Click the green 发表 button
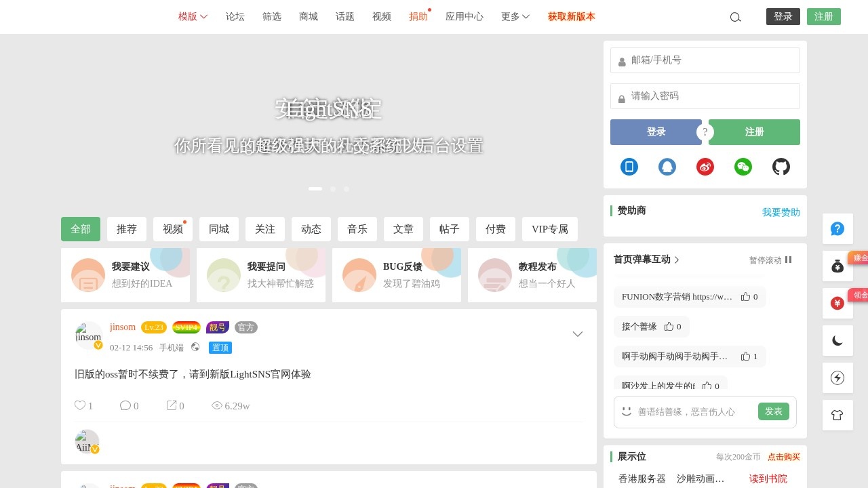This screenshot has height=488, width=868. (773, 411)
